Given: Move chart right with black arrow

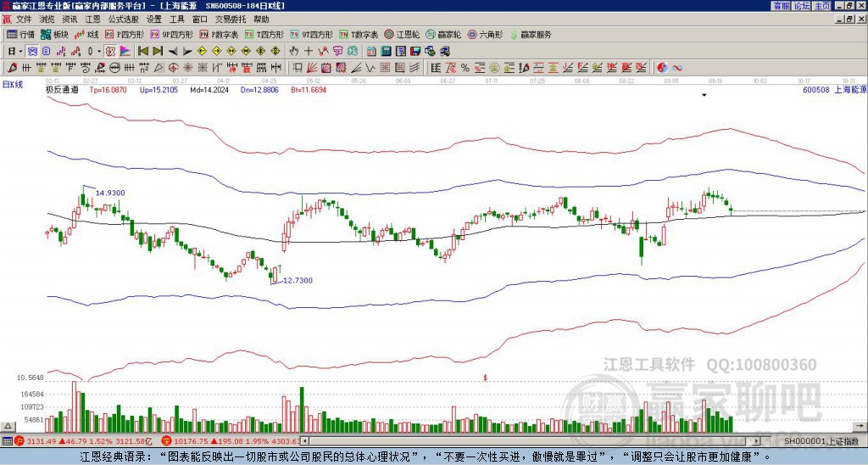Looking at the screenshot, I should tap(187, 52).
